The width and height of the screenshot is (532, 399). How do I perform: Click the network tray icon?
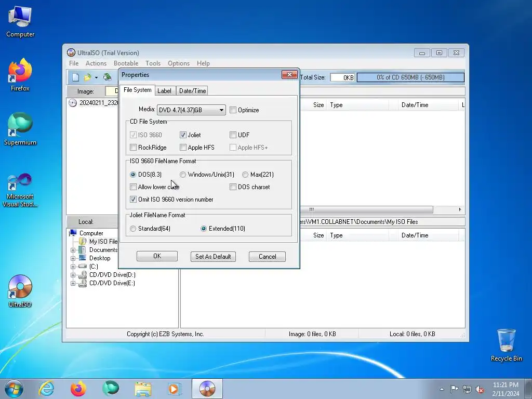(x=467, y=389)
